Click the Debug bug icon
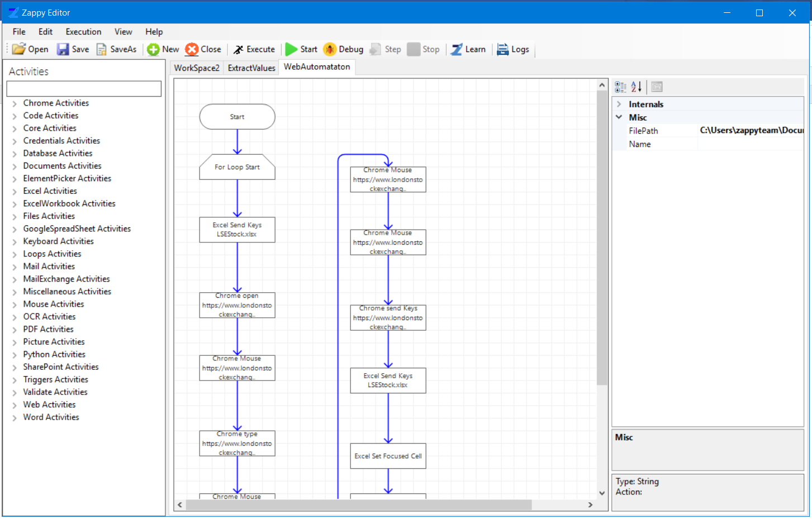812x519 pixels. pos(330,49)
